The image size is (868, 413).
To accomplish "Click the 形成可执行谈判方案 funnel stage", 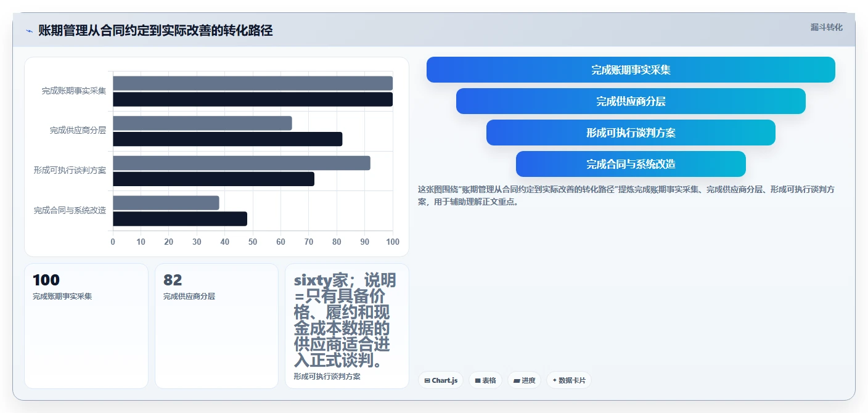I will coord(631,133).
